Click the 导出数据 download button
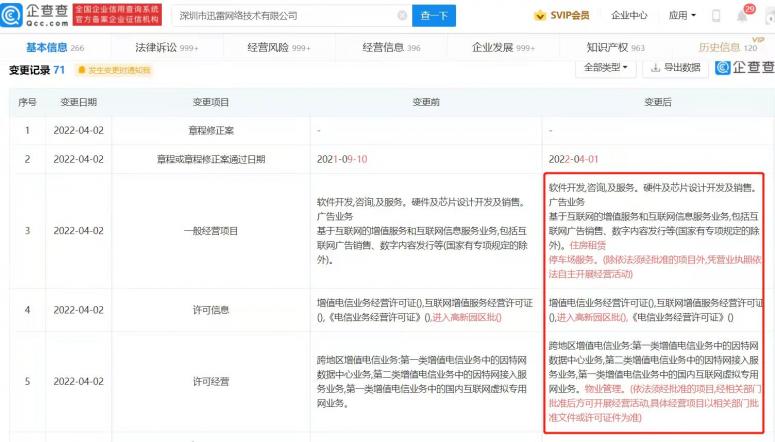775x442 pixels. [x=676, y=68]
